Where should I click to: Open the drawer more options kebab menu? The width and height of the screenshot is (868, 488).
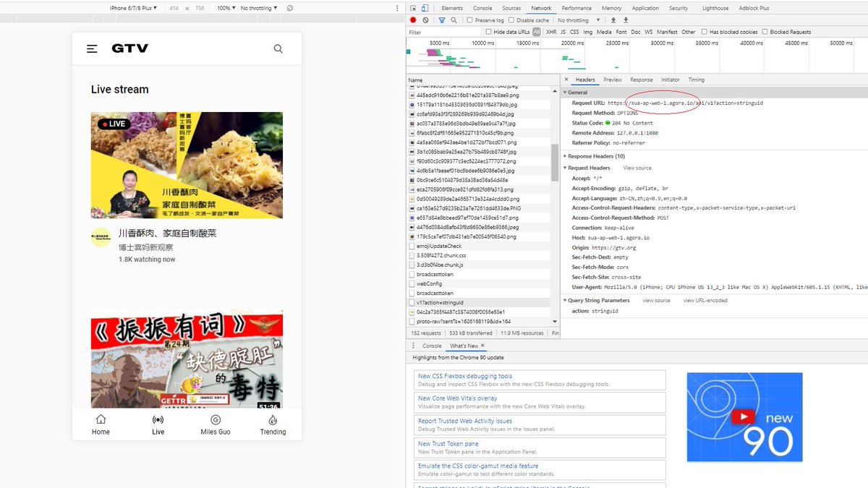(414, 346)
